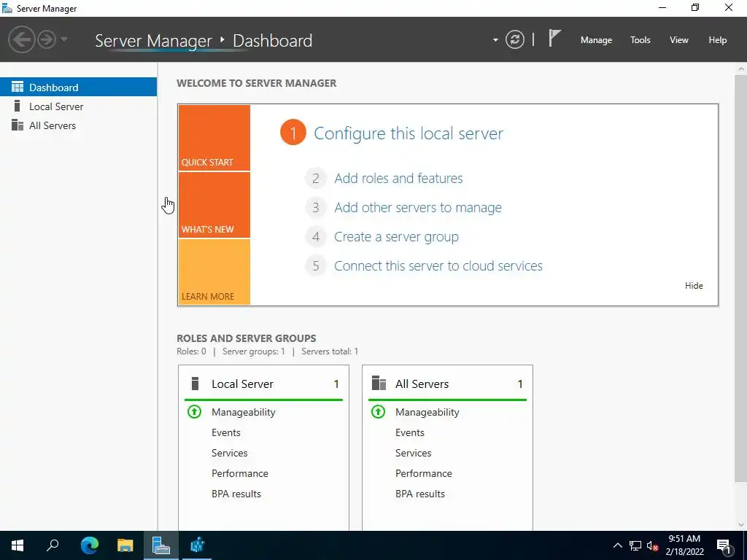Click the scrollbar down arrow
The image size is (747, 560).
[x=741, y=525]
